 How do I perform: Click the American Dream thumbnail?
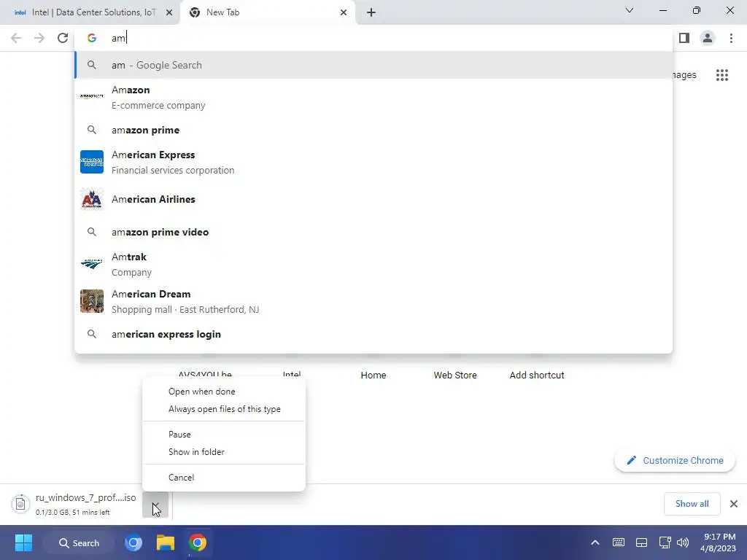[x=92, y=301]
